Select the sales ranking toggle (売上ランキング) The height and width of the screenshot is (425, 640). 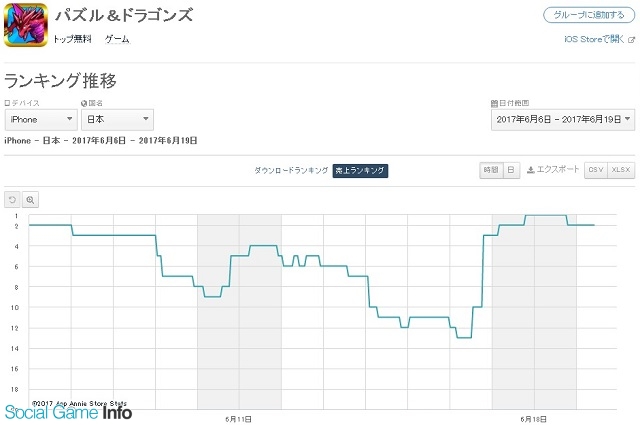(360, 171)
